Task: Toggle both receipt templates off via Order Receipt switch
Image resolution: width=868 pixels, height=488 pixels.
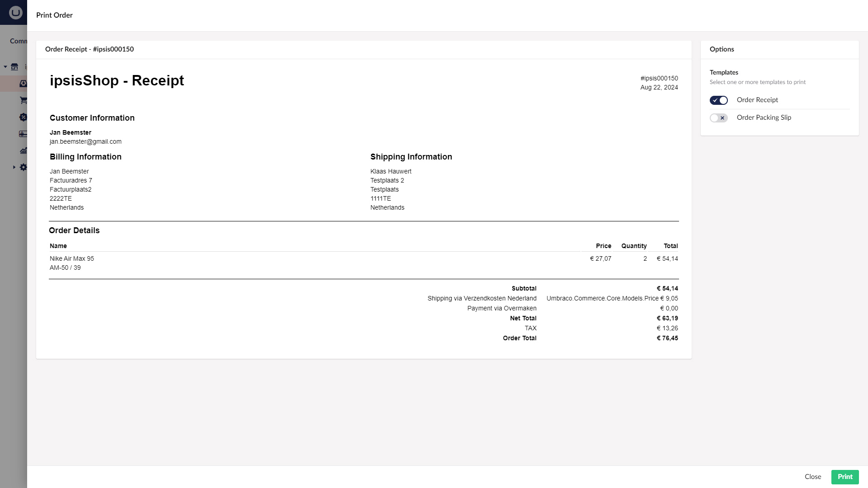Action: [x=718, y=100]
